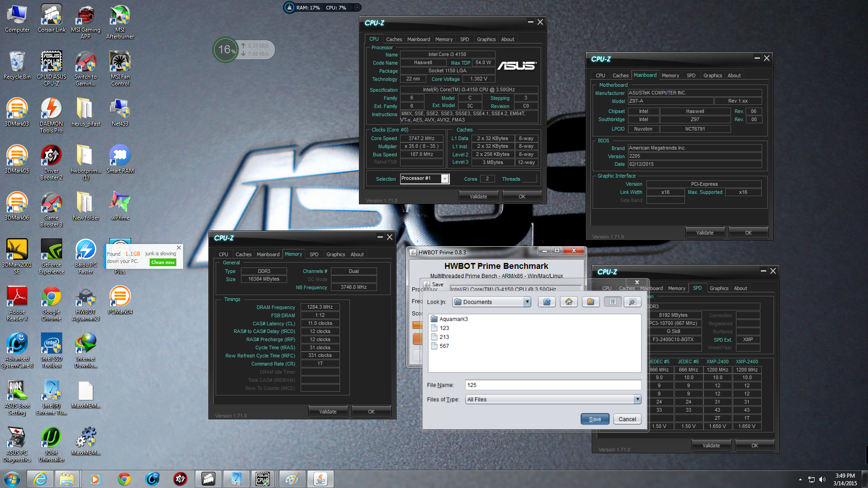
Task: Launch Smart RAM desktop icon
Action: pos(120,160)
